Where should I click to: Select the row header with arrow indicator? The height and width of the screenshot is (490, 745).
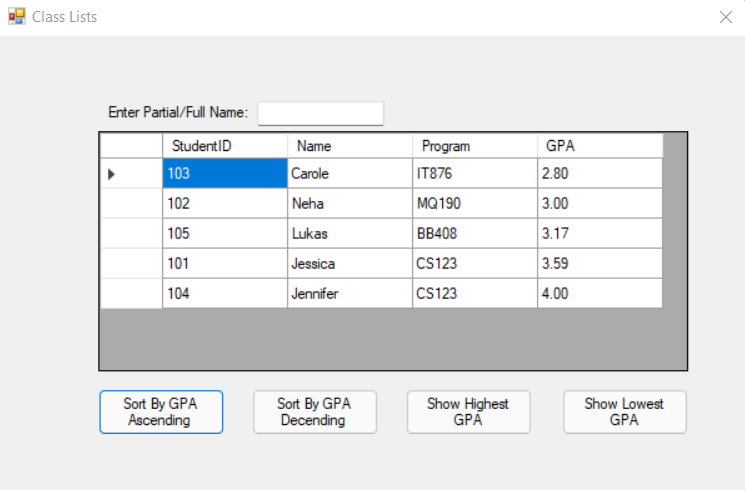click(x=131, y=174)
